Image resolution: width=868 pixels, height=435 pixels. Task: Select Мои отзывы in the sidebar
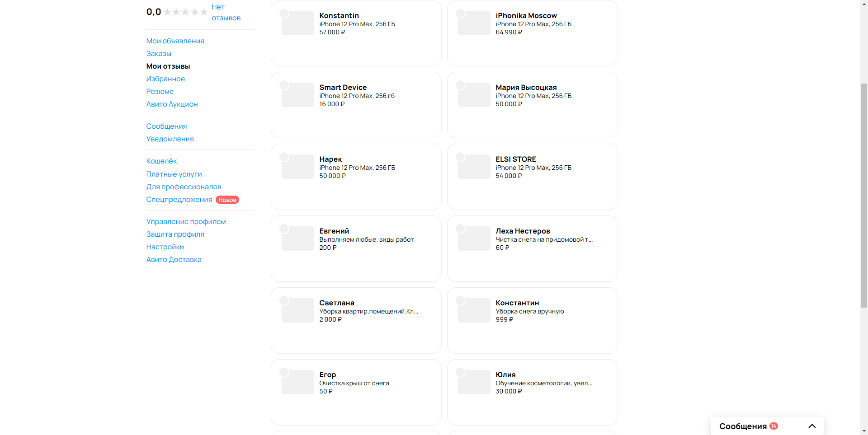click(x=168, y=66)
